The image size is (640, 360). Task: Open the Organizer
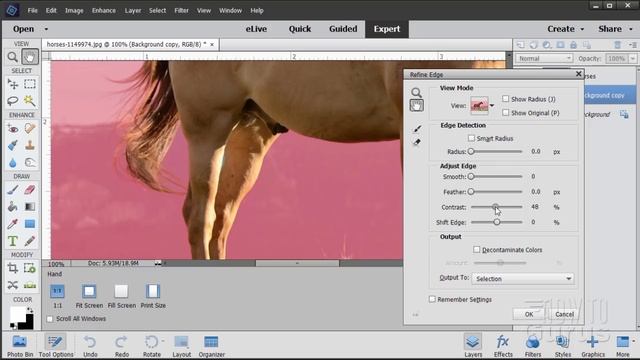tap(211, 346)
